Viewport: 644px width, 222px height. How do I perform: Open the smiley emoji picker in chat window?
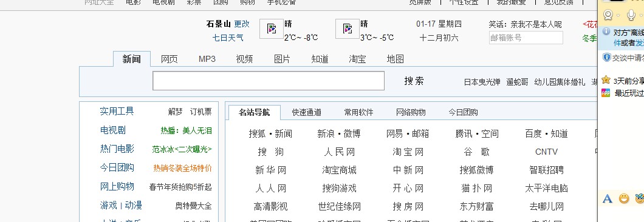[x=624, y=199]
